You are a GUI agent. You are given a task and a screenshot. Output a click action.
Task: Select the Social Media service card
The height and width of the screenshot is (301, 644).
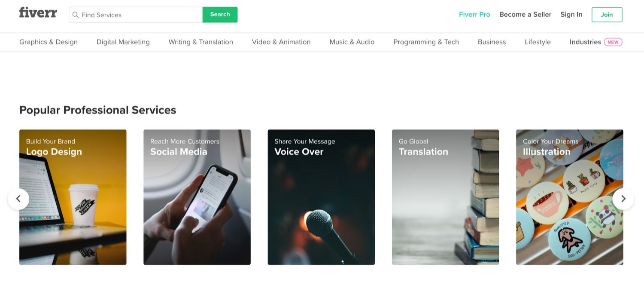197,197
